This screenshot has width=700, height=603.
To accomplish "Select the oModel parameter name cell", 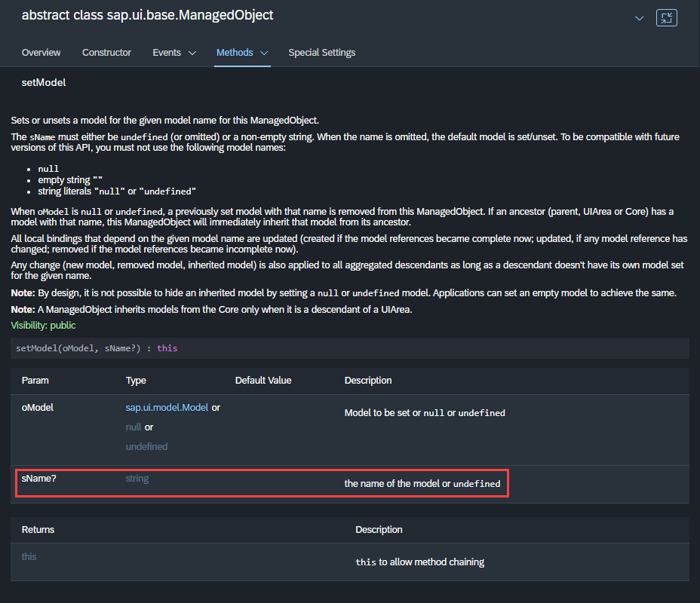I will click(38, 407).
